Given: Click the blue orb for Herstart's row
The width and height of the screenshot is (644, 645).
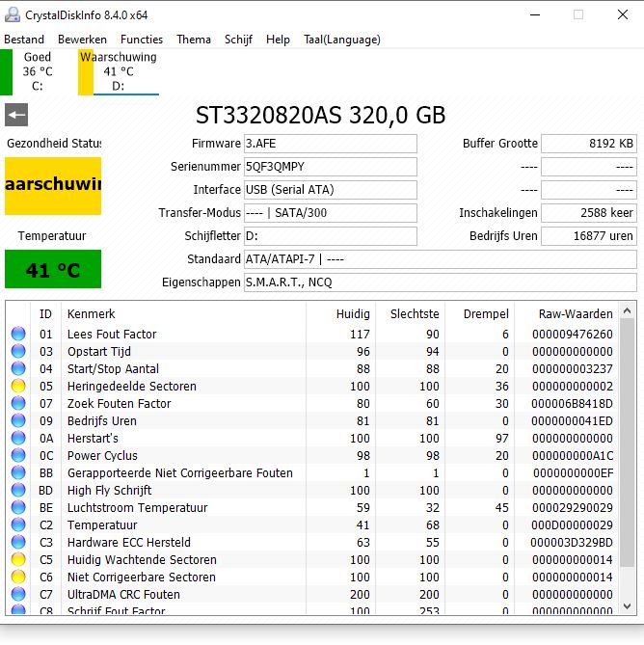Looking at the screenshot, I should coord(18,438).
